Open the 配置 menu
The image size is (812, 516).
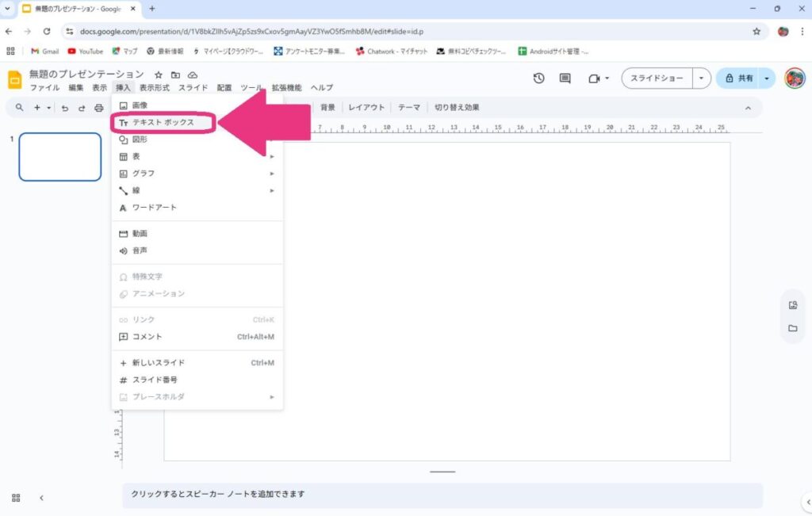[x=224, y=88]
